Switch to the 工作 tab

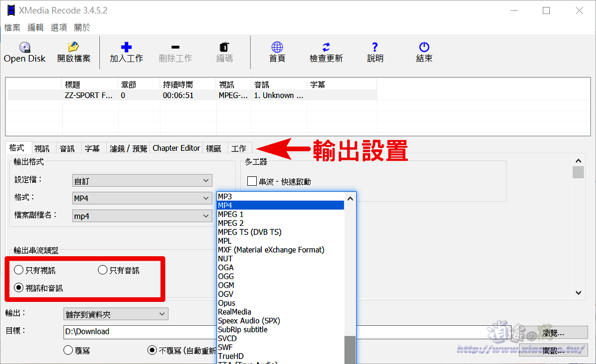[239, 148]
